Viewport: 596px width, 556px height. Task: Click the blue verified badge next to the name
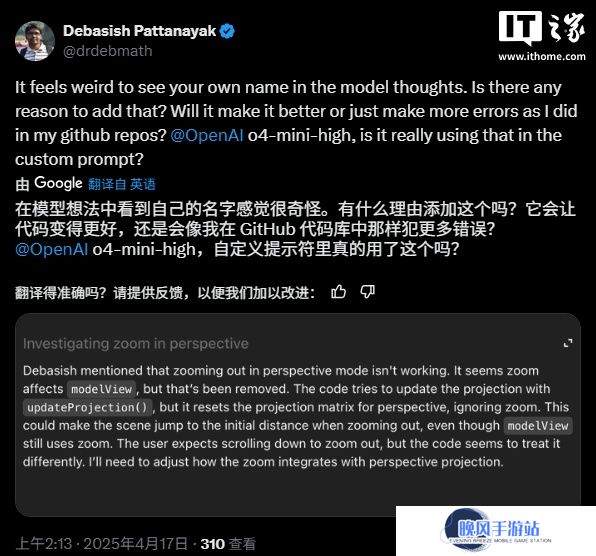pyautogui.click(x=227, y=31)
